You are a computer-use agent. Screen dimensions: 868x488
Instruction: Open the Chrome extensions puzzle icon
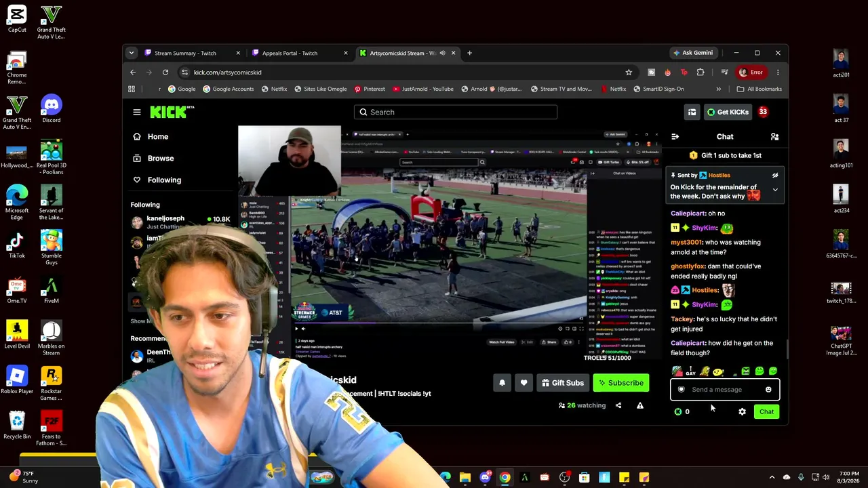coord(701,73)
